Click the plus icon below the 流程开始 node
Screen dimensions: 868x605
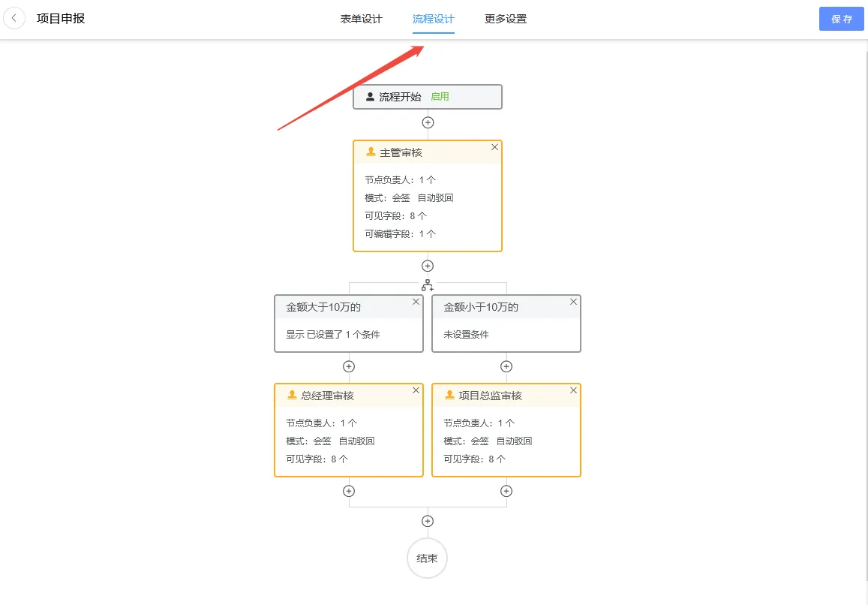click(428, 122)
